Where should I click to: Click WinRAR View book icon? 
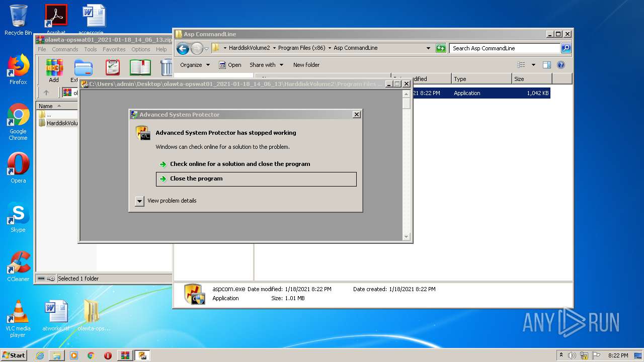point(140,67)
